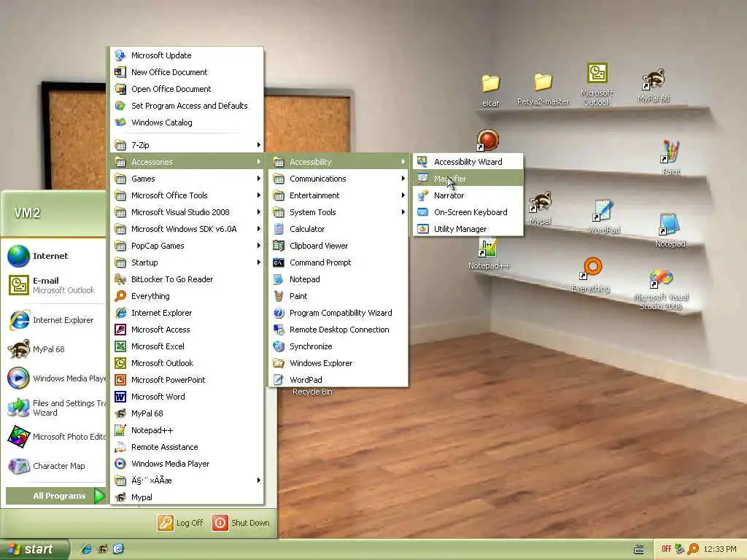The height and width of the screenshot is (560, 747).
Task: Click the Program Compatibility Wizard icon
Action: (x=279, y=313)
